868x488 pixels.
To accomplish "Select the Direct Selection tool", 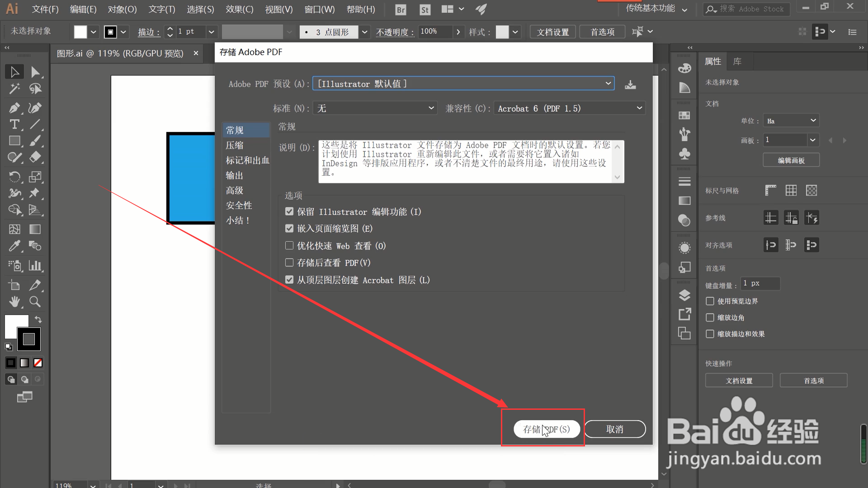I will pyautogui.click(x=35, y=72).
